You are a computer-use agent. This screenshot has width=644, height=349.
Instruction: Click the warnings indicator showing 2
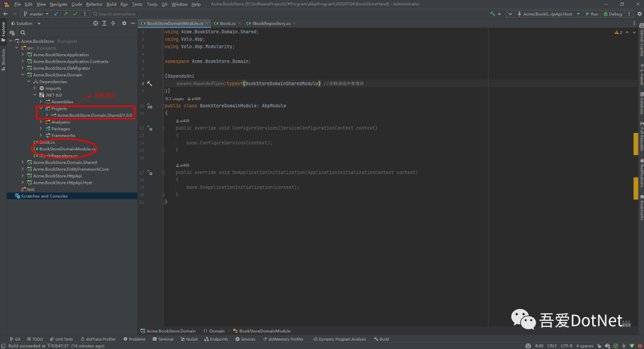click(x=618, y=32)
